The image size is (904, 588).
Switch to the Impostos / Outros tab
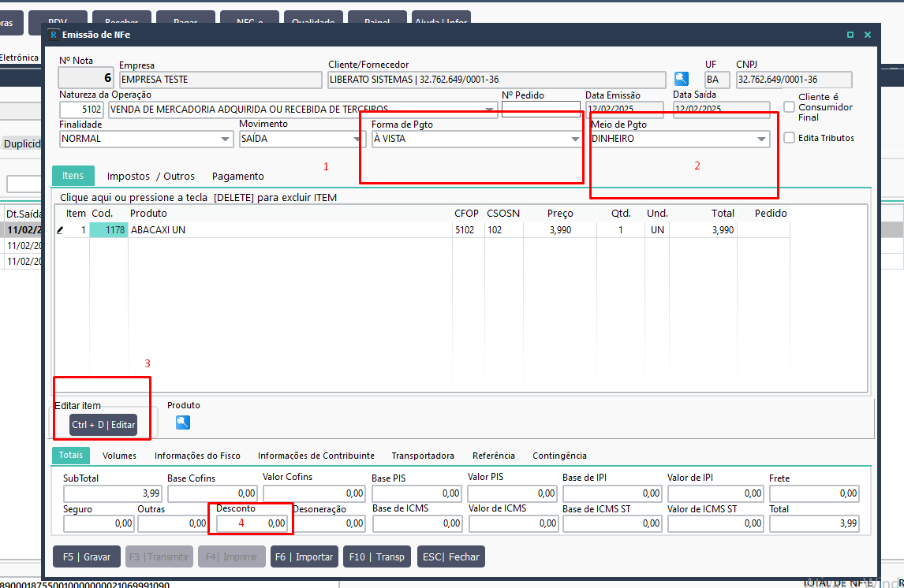[151, 177]
